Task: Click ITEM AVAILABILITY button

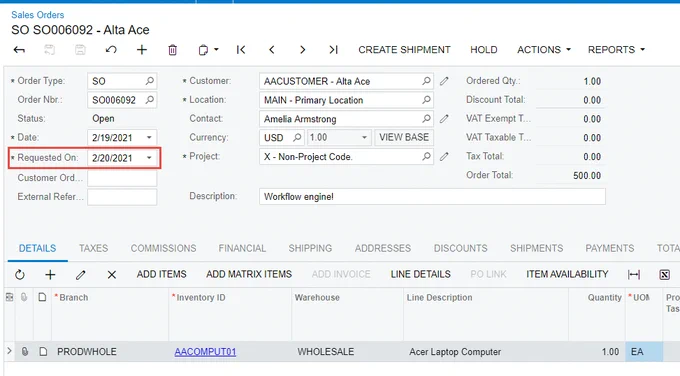Action: [x=567, y=275]
